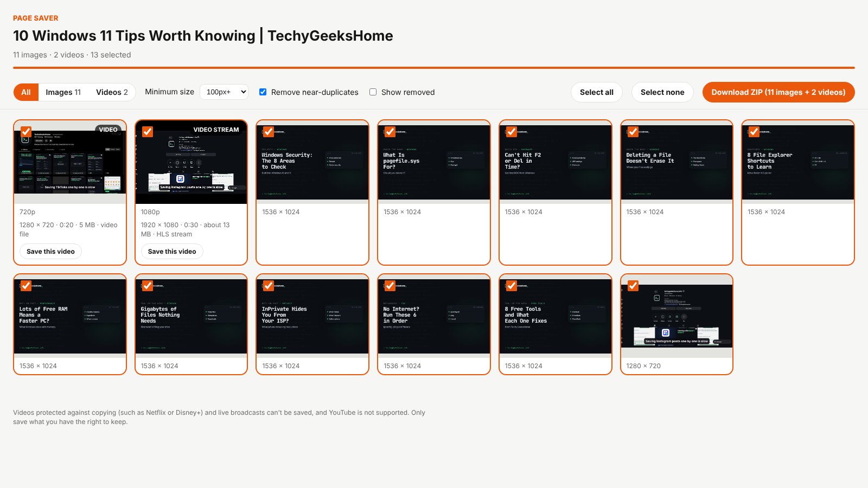Uncheck the No Internet image checkbox
Screen dimensions: 868x488
[390, 286]
